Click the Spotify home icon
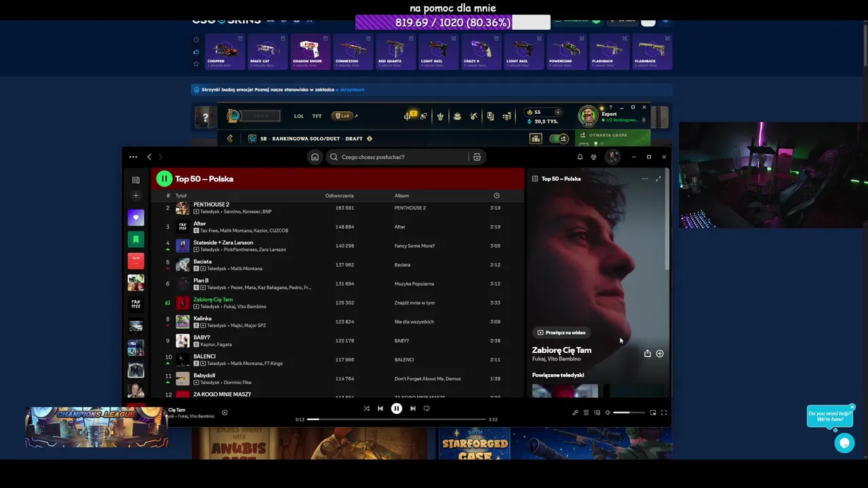The height and width of the screenshot is (488, 868). click(x=315, y=157)
